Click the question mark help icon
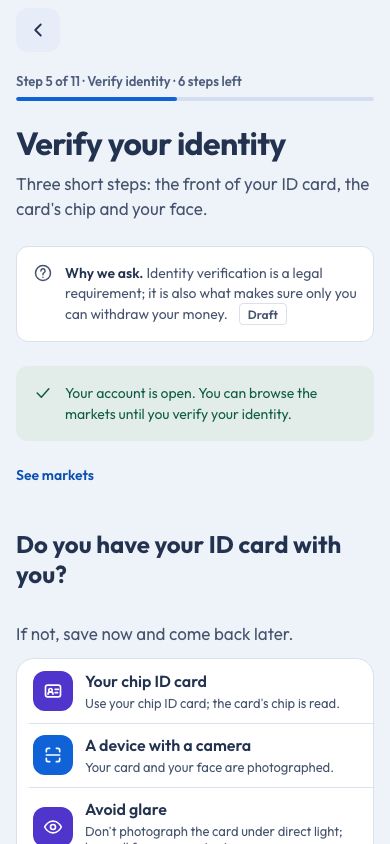The image size is (390, 844). pyautogui.click(x=43, y=273)
